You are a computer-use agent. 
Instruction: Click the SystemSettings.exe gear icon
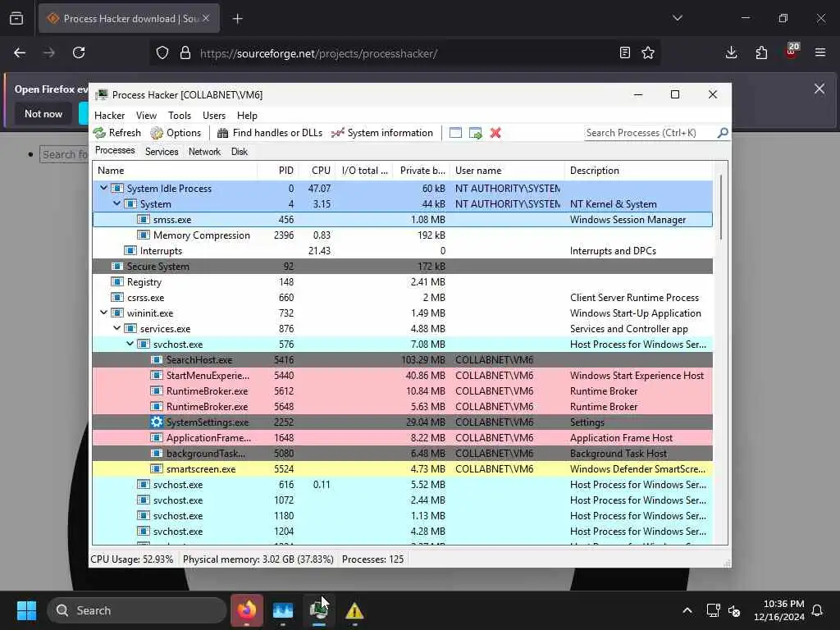click(x=157, y=422)
